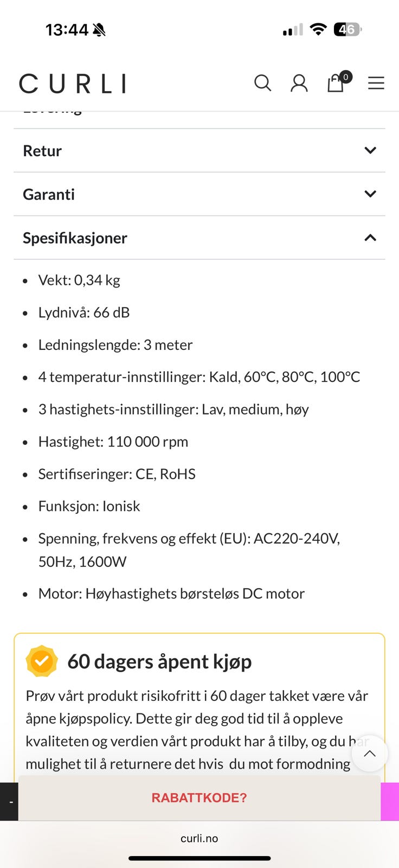
Task: Tap the scroll-to-top arrow button
Action: pyautogui.click(x=370, y=753)
